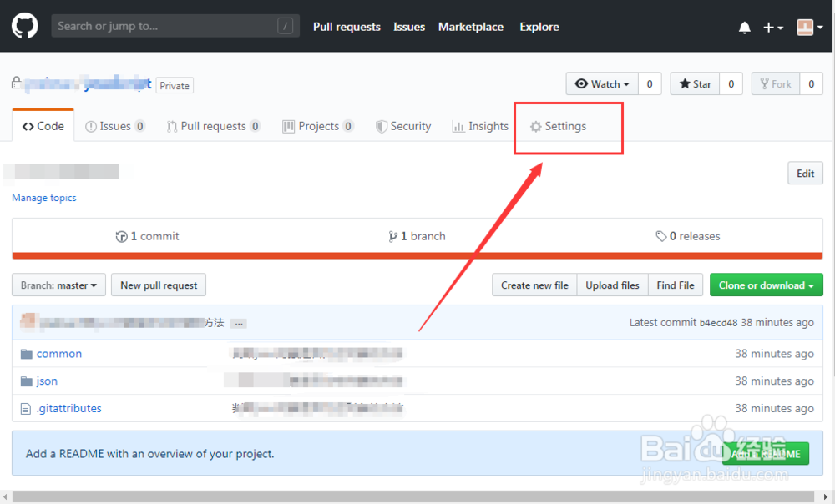Select the Code tab

(43, 126)
